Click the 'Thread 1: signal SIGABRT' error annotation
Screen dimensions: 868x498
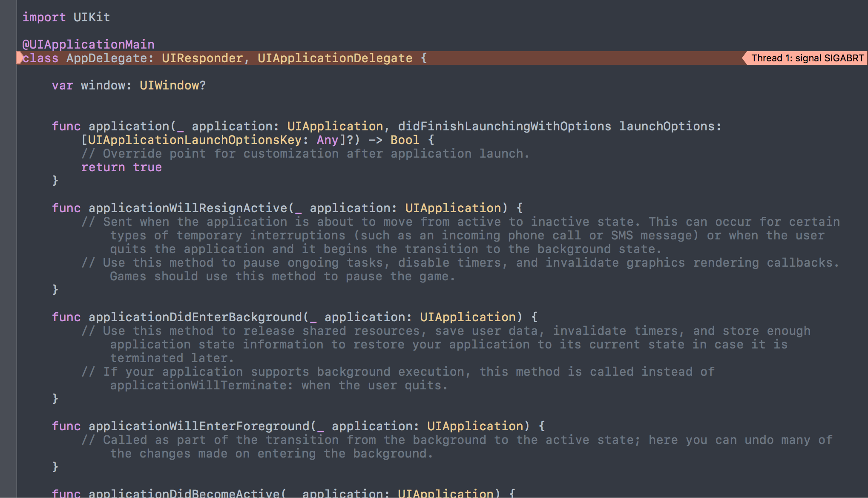(805, 58)
